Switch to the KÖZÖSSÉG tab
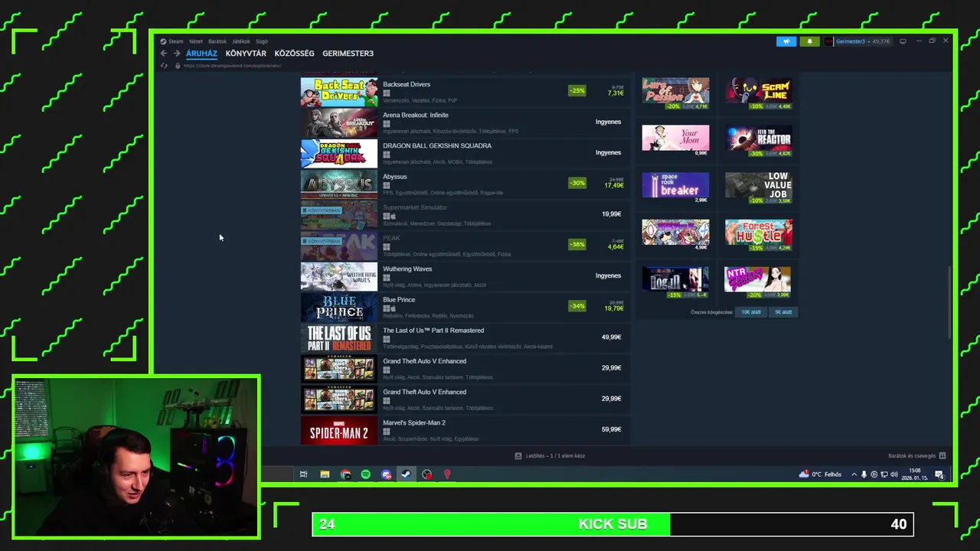 coord(294,54)
